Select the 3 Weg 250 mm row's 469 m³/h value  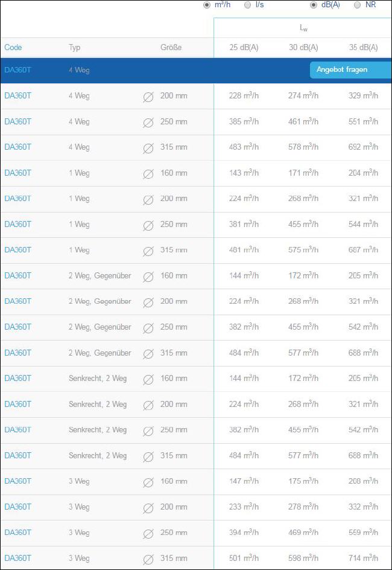[303, 532]
